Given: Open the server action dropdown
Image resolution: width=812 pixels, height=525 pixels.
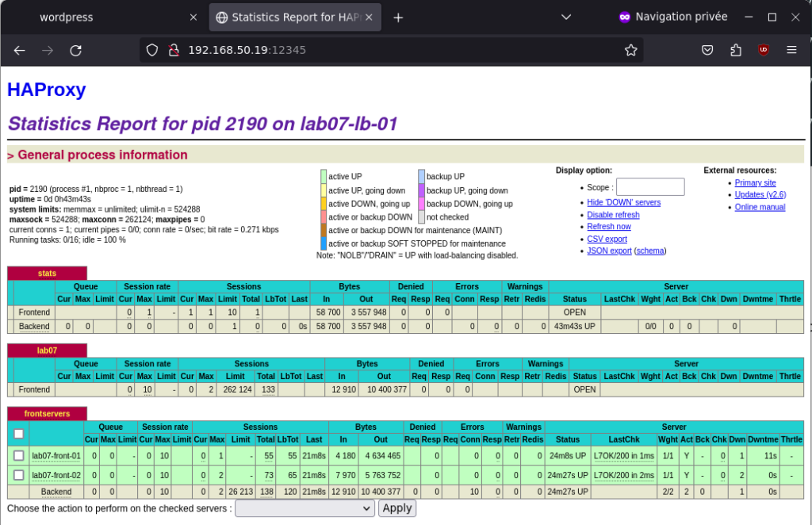Looking at the screenshot, I should [x=304, y=508].
